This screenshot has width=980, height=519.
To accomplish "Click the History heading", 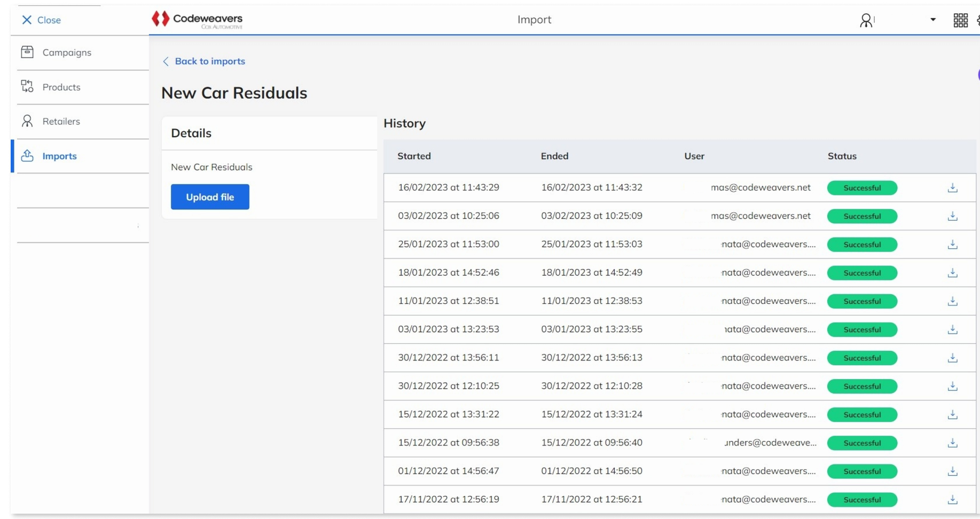I will (x=404, y=123).
